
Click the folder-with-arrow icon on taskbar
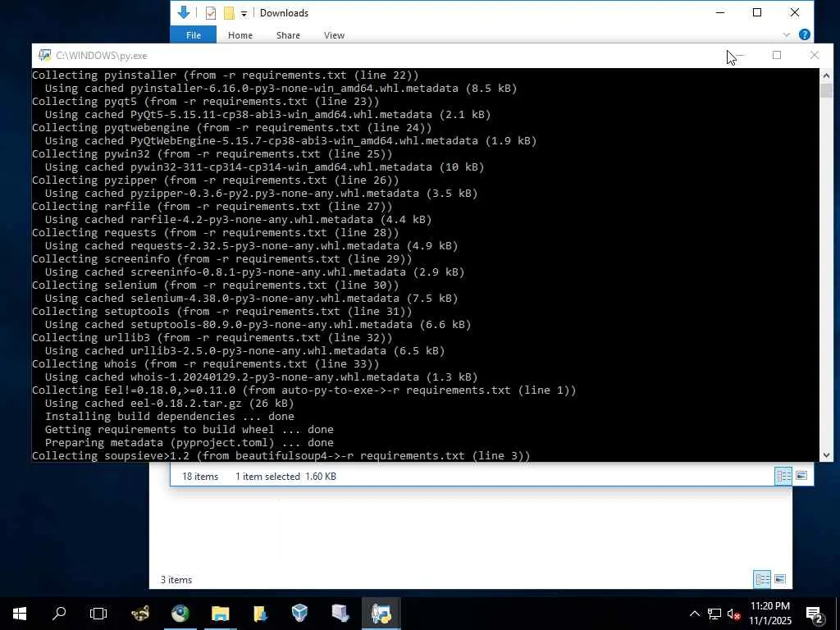pos(260,614)
